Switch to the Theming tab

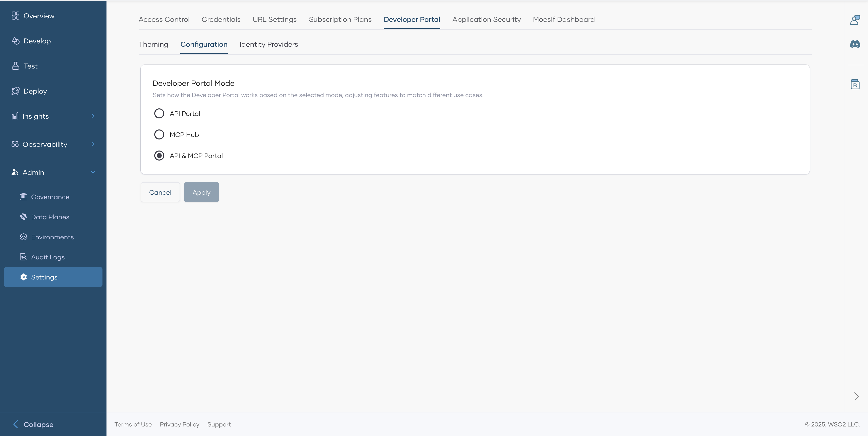153,44
